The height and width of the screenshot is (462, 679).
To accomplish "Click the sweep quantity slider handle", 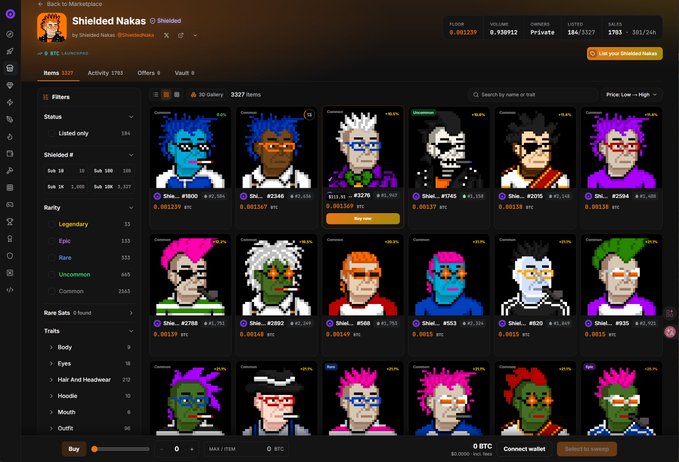I will (x=94, y=449).
